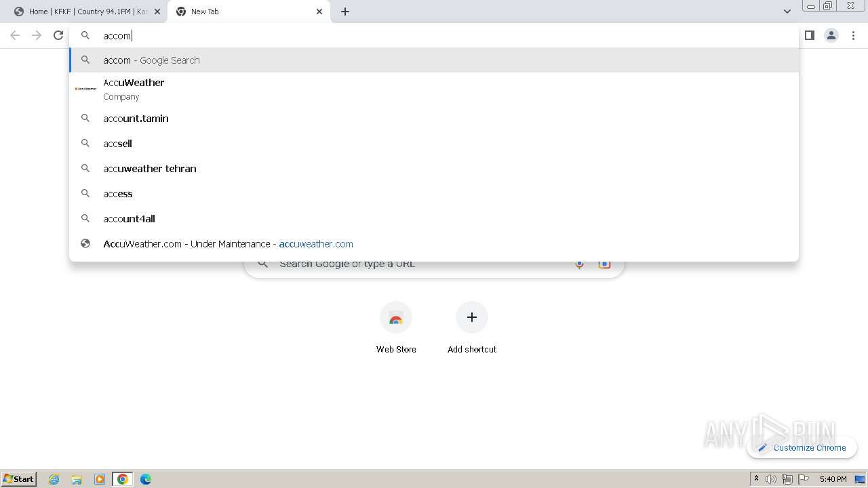Screen dimensions: 868x488
Task: Show hidden tray icons arrow
Action: (x=756, y=479)
